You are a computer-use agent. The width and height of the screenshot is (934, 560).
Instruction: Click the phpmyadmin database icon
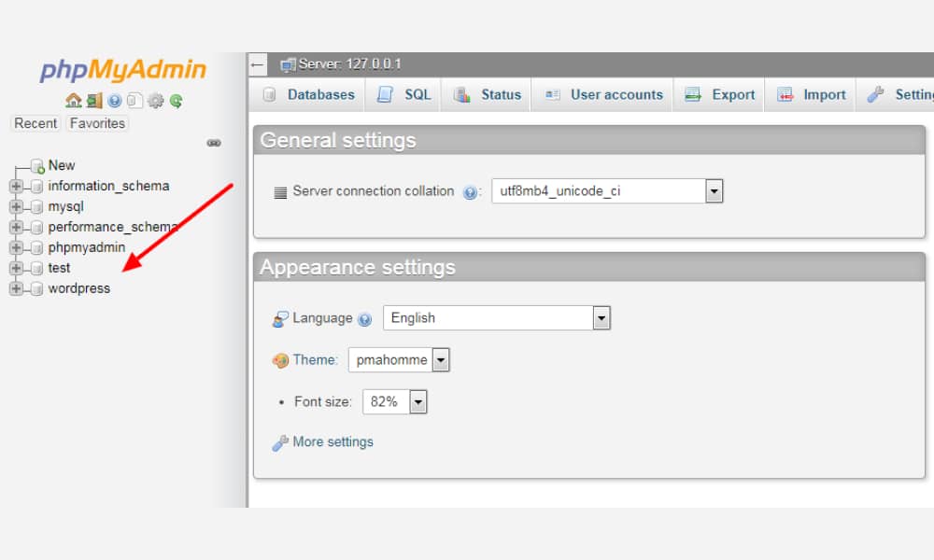point(36,247)
